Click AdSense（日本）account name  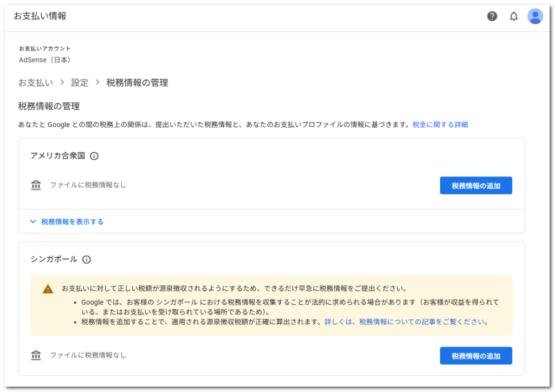[x=46, y=60]
